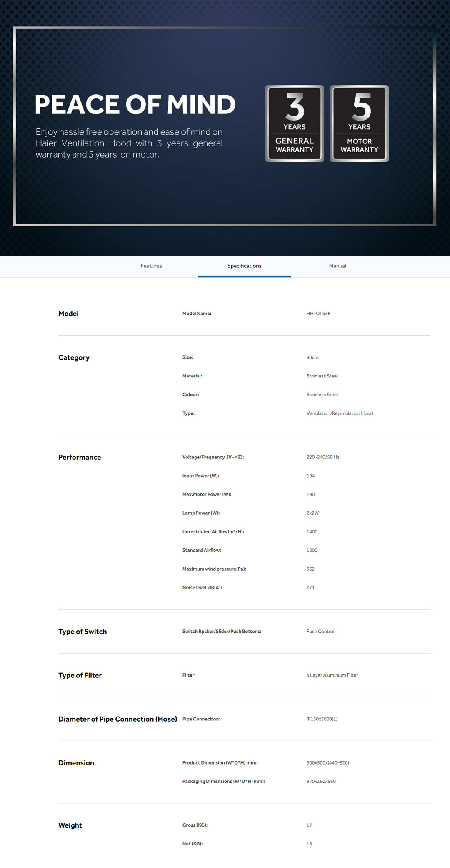Click the 3 Layer Aluminium Filter value
Viewport: 450px width, 868px height.
click(332, 675)
